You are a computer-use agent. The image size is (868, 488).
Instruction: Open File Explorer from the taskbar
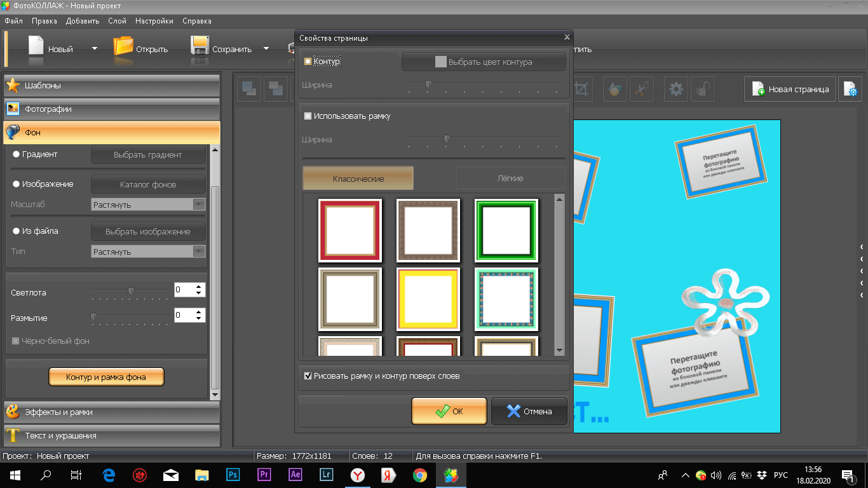click(x=201, y=475)
